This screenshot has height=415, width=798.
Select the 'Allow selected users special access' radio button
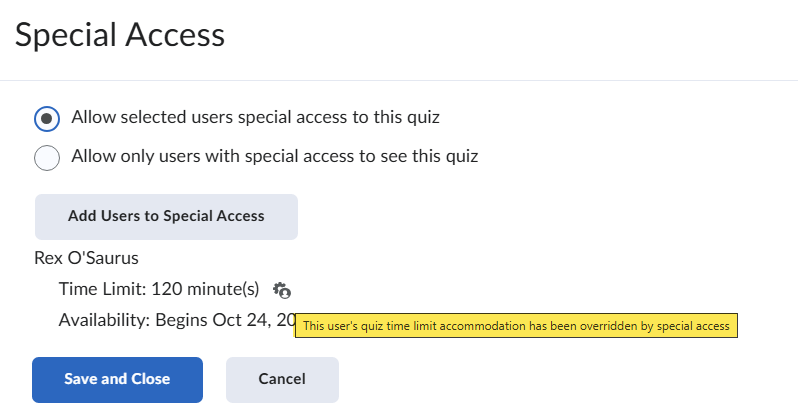[x=47, y=118]
